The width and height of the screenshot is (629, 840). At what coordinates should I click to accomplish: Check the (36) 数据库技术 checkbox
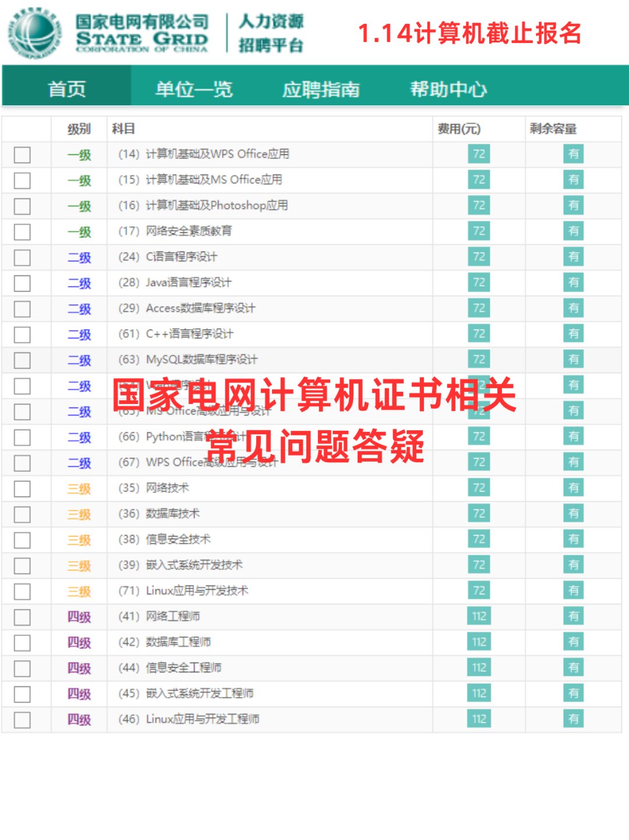point(22,514)
